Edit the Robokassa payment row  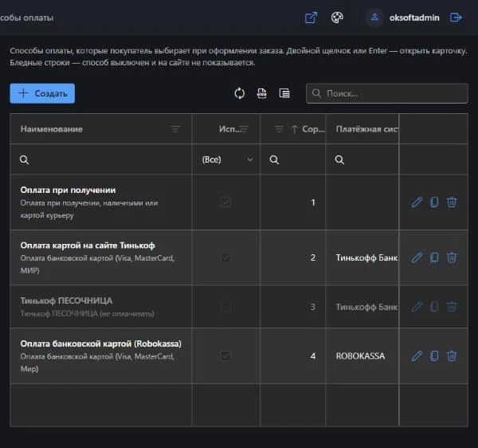417,356
